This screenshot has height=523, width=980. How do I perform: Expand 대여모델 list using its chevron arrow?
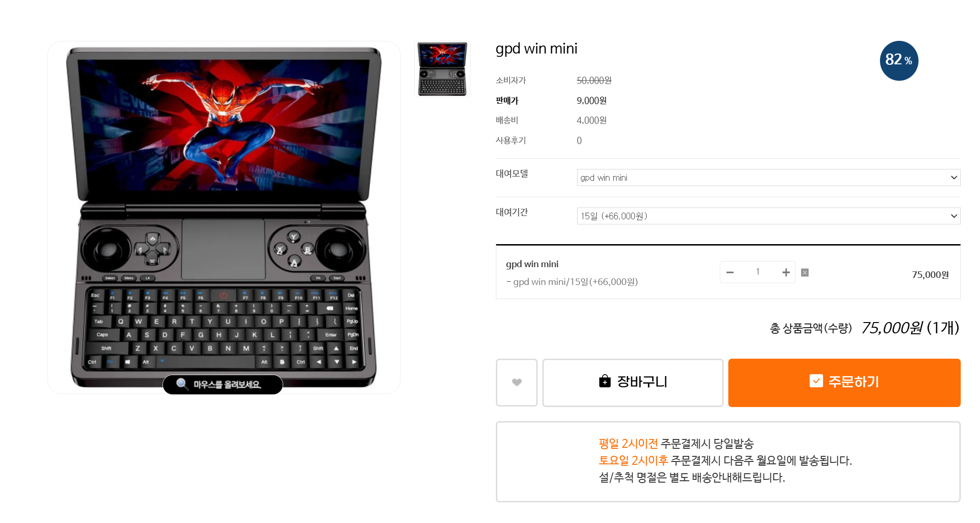954,177
